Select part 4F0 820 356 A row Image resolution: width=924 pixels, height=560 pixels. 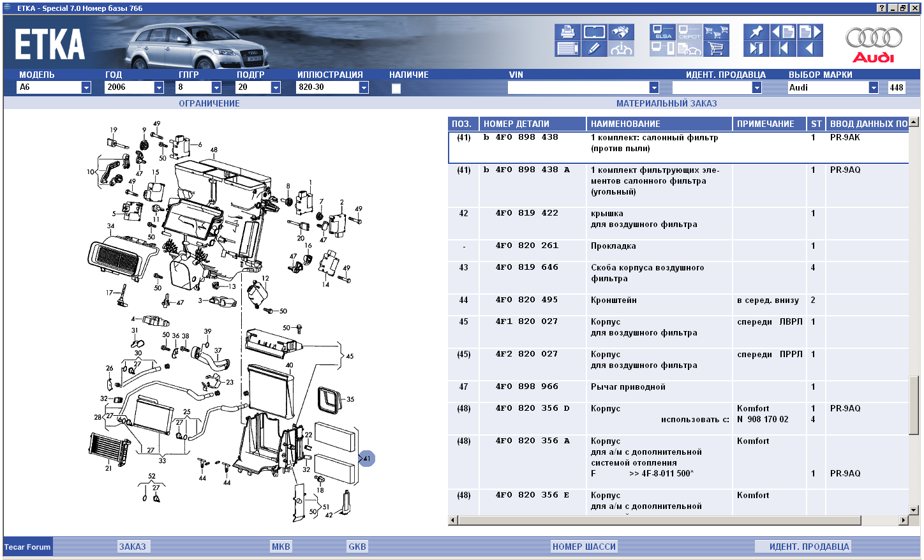[678, 462]
